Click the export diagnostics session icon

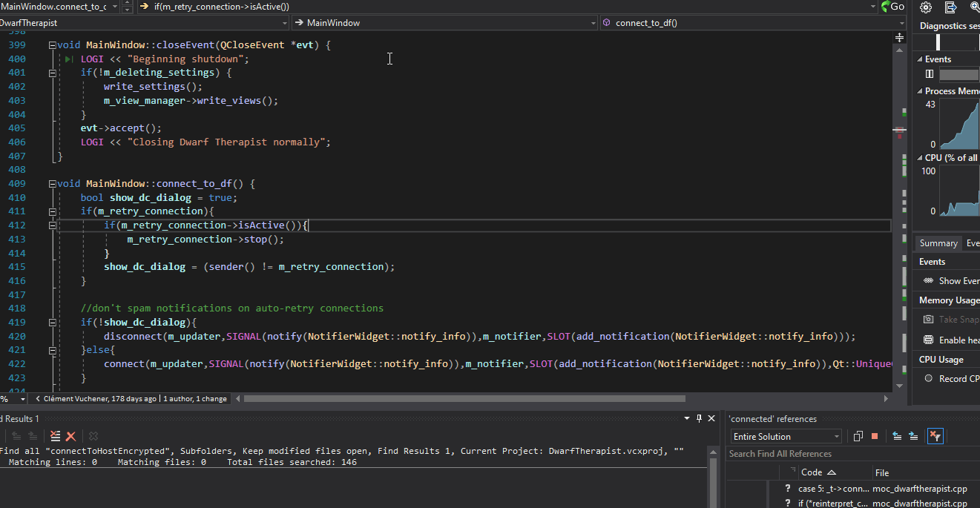950,7
